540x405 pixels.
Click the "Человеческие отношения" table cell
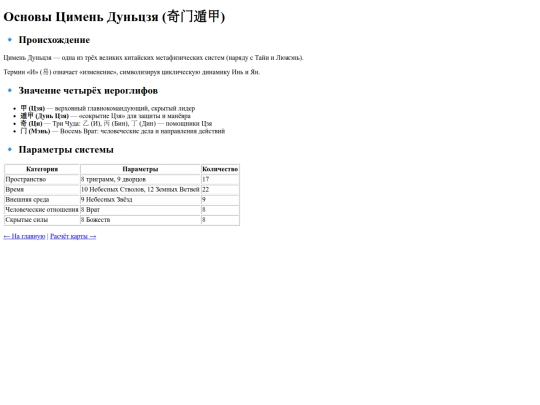pos(42,209)
